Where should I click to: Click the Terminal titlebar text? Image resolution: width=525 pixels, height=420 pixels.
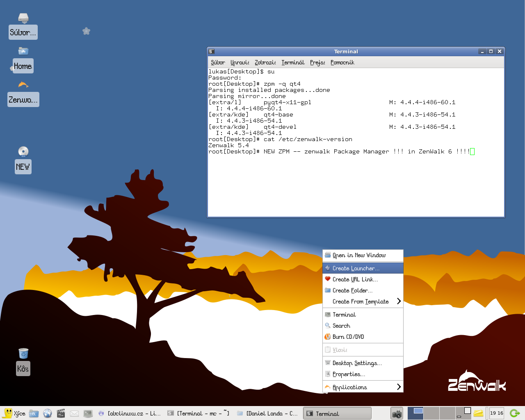(346, 51)
